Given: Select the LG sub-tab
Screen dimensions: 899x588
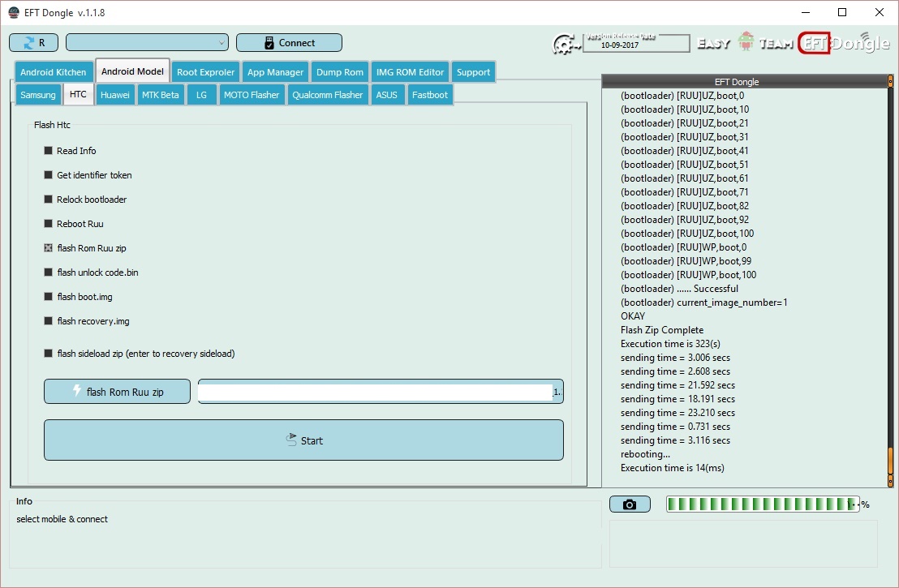Looking at the screenshot, I should tap(201, 95).
